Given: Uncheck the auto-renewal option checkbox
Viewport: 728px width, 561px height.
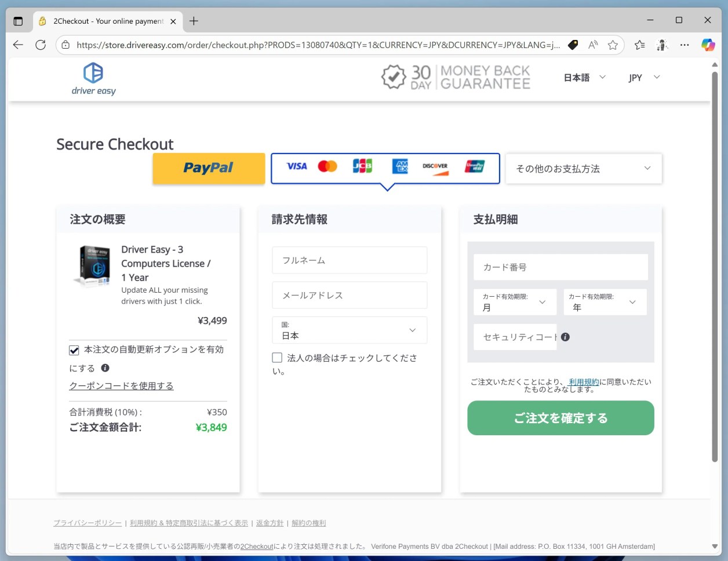Looking at the screenshot, I should pos(74,350).
